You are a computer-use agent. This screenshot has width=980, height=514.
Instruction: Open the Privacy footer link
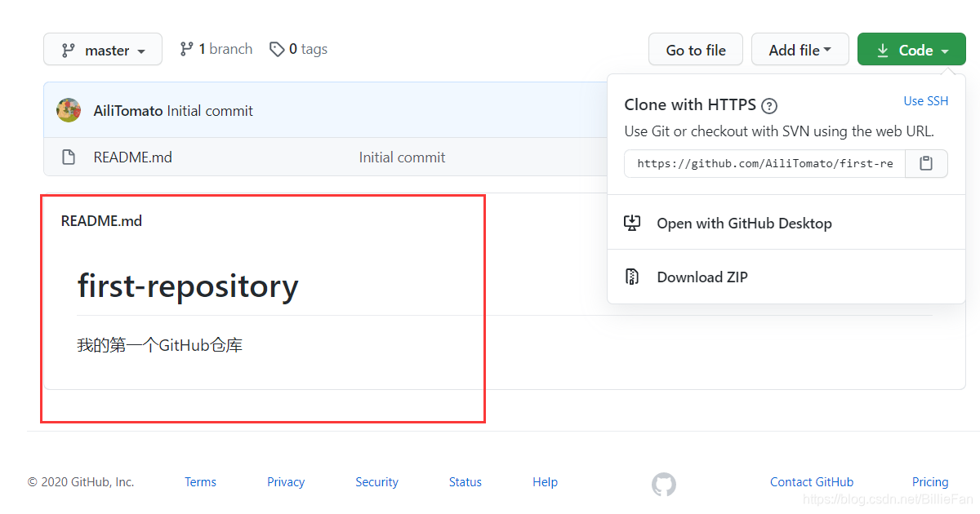click(x=286, y=482)
